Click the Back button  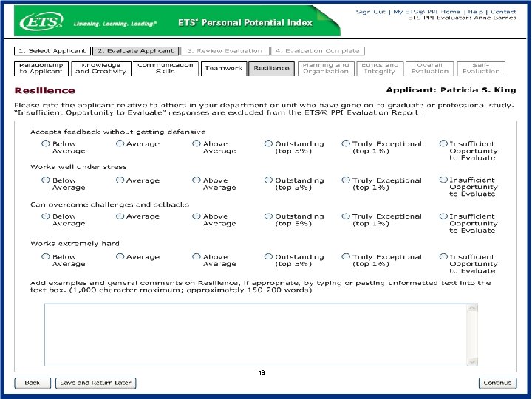click(33, 383)
